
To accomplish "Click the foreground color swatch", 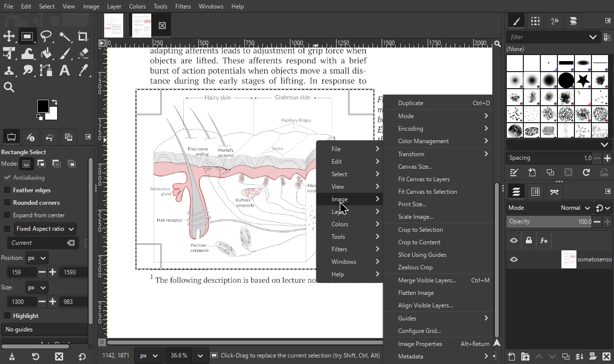I will point(44,106).
